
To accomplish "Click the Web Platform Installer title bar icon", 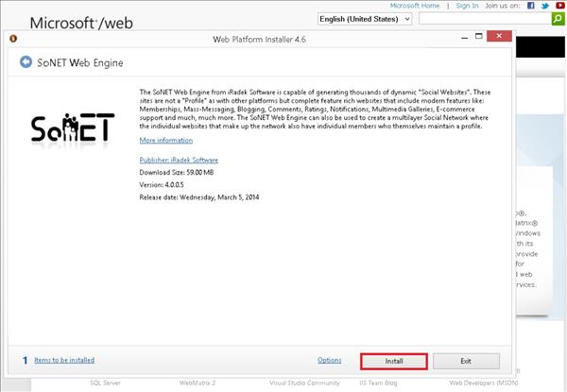I will [x=13, y=39].
